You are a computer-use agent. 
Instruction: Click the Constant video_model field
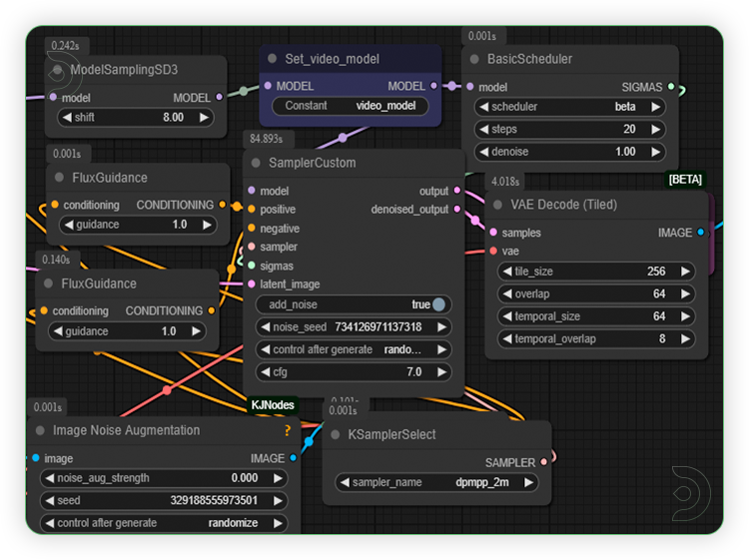tap(351, 106)
